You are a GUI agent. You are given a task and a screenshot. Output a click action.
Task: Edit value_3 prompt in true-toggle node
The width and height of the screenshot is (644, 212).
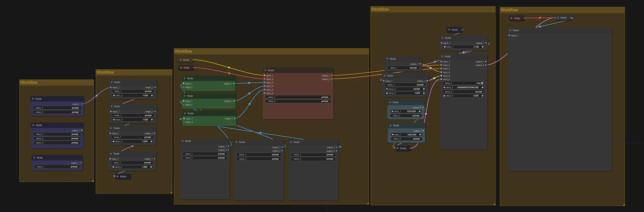[x=463, y=92]
